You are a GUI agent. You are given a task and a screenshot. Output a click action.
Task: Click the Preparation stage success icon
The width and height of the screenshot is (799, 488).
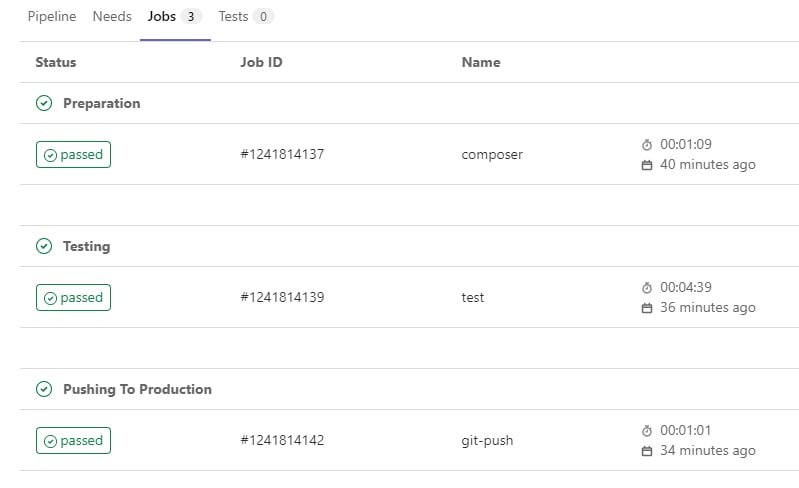click(x=44, y=103)
